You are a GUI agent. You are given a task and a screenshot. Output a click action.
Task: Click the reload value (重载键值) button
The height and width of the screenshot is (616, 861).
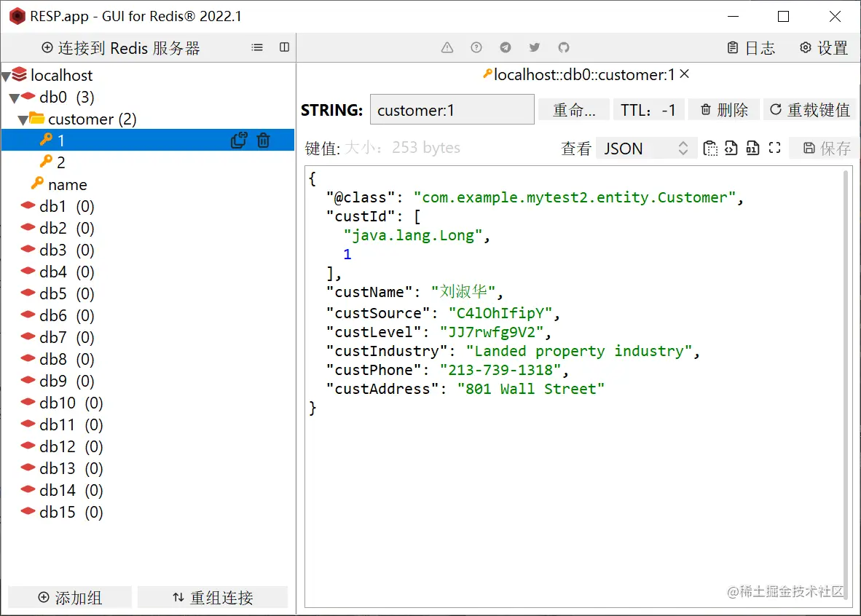point(809,110)
